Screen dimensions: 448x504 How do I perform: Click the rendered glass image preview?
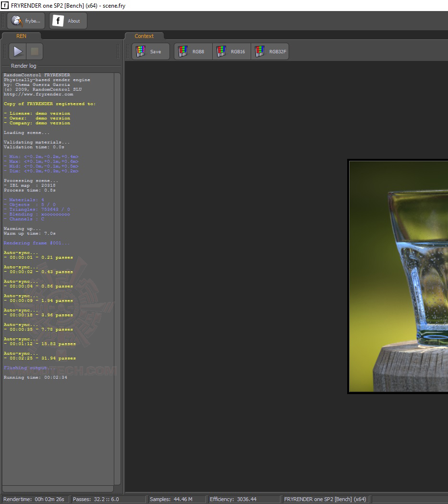398,276
